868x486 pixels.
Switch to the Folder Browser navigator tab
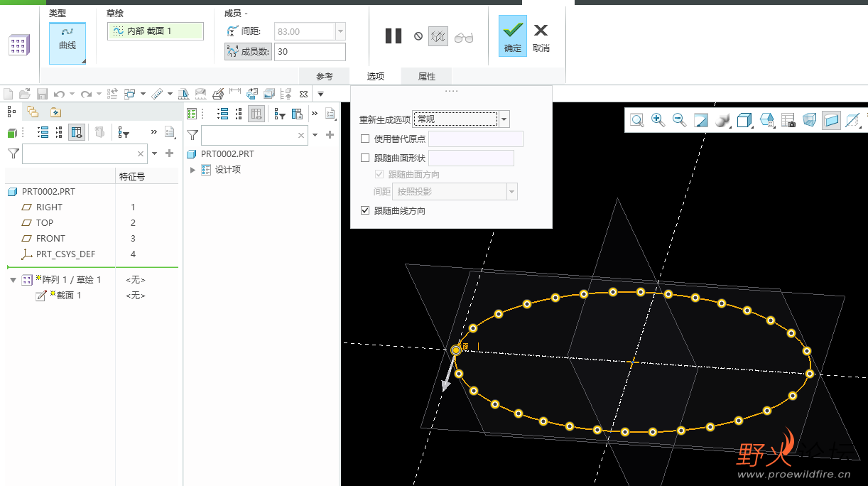[x=32, y=112]
